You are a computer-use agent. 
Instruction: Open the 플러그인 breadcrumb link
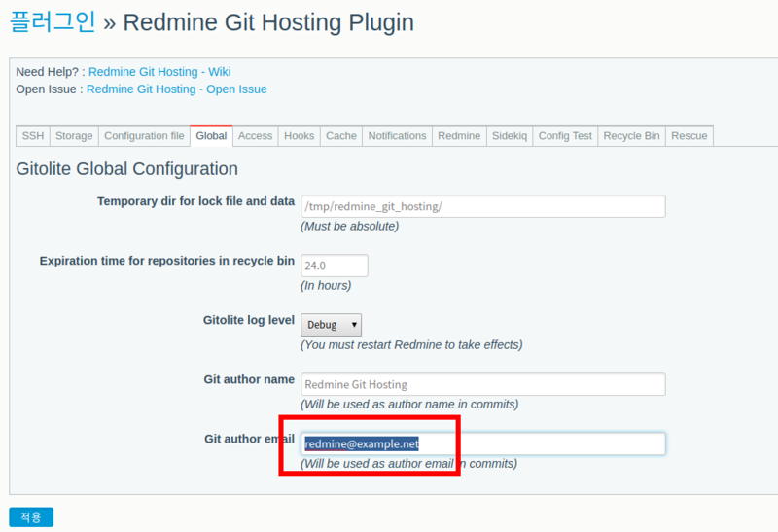coord(53,22)
